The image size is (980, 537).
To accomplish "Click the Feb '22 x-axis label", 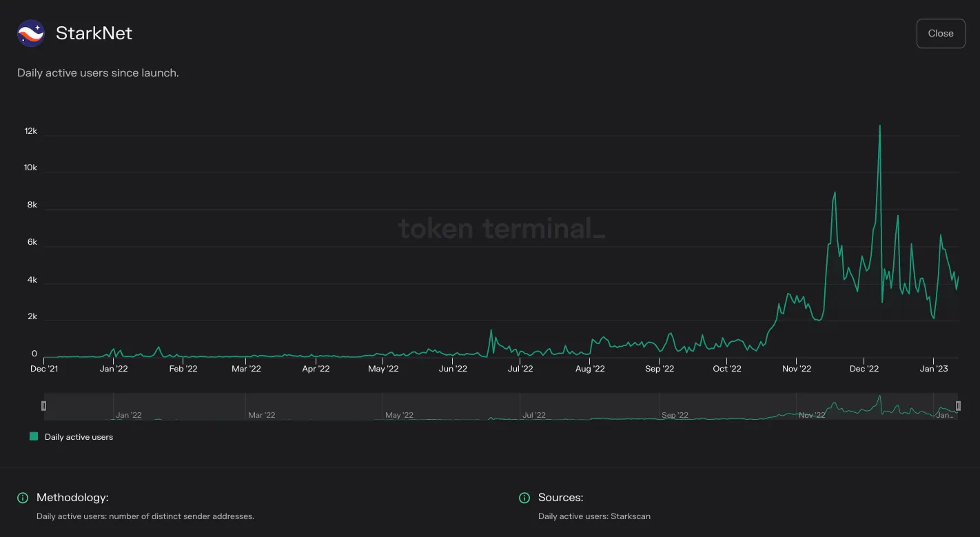I will coord(183,369).
